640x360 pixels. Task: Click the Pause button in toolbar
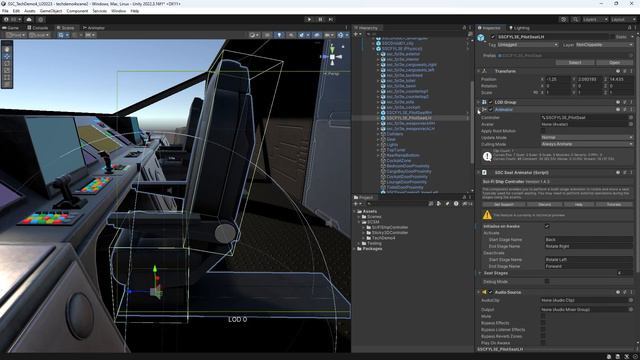[320, 19]
